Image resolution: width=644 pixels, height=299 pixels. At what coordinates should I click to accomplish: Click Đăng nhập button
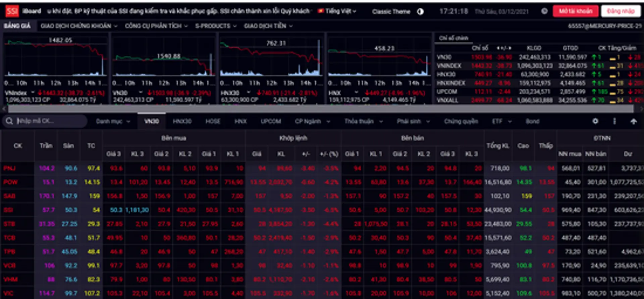(x=621, y=11)
